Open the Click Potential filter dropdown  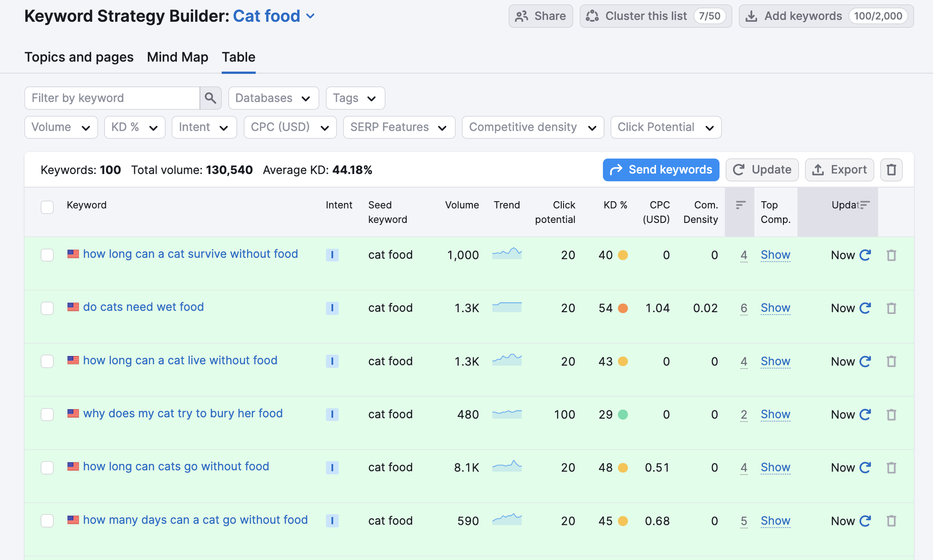(x=666, y=127)
